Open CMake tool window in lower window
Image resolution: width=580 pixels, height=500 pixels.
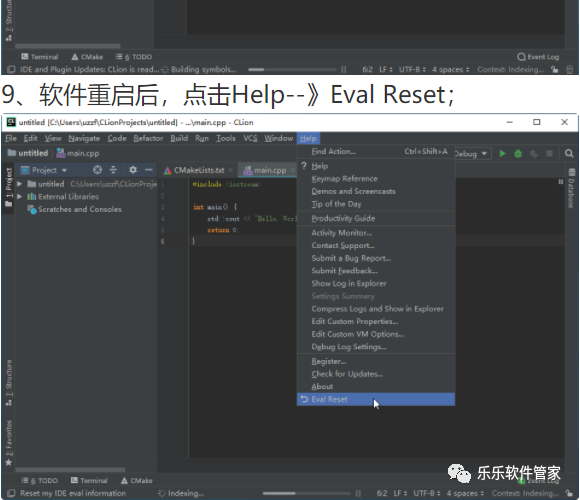(x=136, y=480)
